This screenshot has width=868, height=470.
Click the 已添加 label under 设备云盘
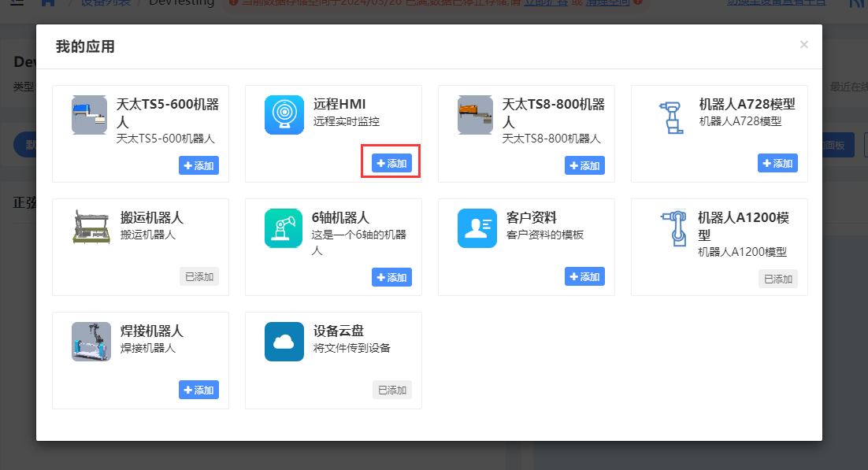(x=391, y=390)
